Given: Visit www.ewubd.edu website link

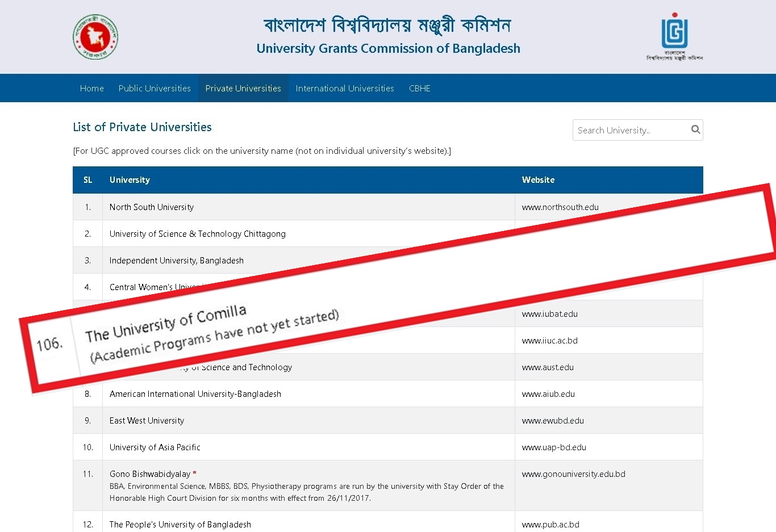Looking at the screenshot, I should (x=553, y=421).
